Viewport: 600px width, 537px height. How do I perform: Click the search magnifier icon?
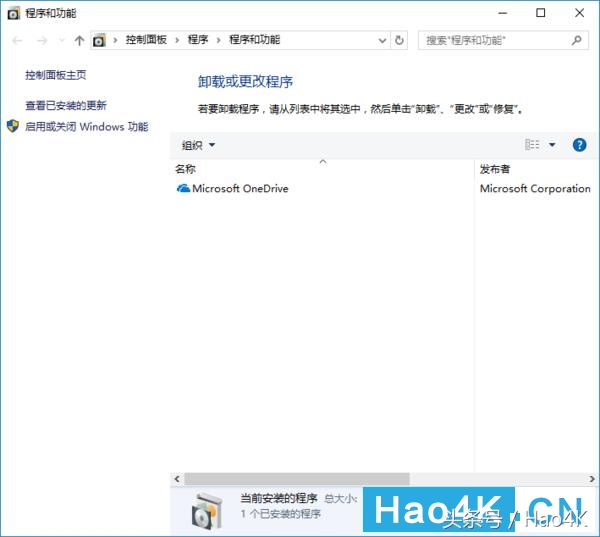576,40
